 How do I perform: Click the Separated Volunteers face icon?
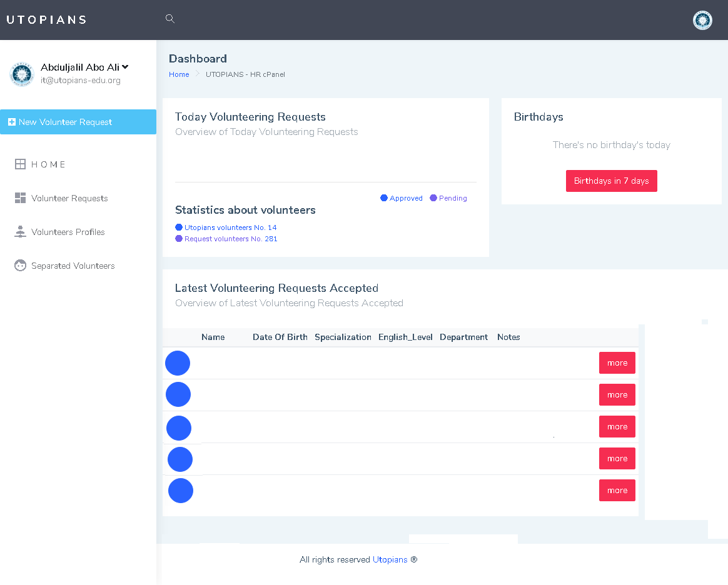point(20,266)
